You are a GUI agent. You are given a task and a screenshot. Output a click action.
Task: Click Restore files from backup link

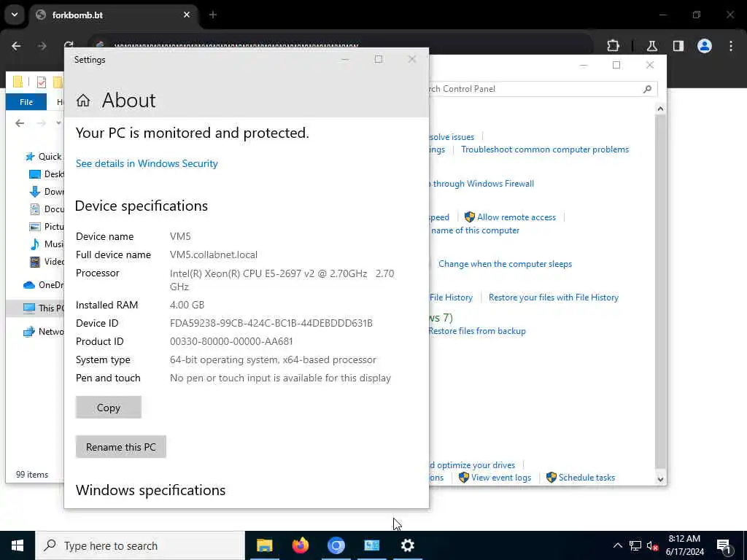coord(477,331)
